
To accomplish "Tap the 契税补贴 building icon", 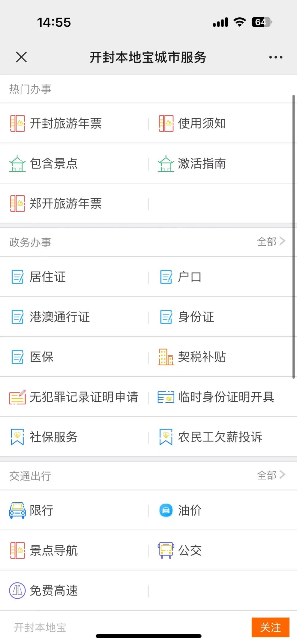I will [166, 357].
